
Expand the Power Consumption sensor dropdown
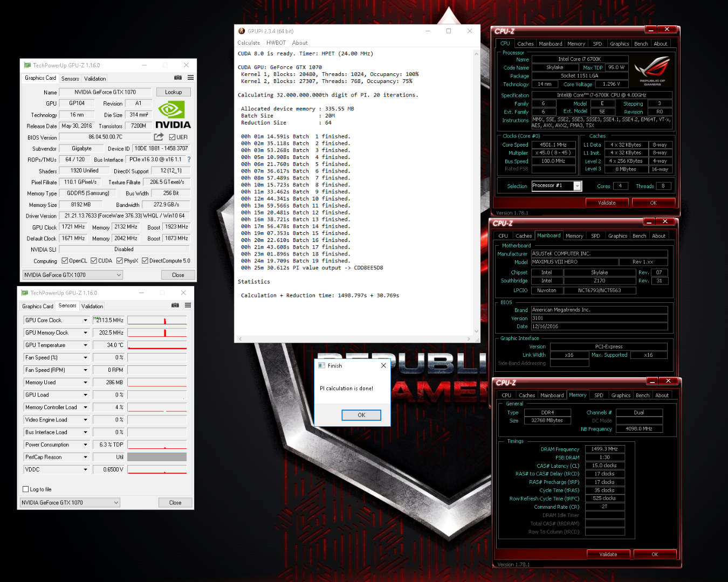(x=85, y=445)
